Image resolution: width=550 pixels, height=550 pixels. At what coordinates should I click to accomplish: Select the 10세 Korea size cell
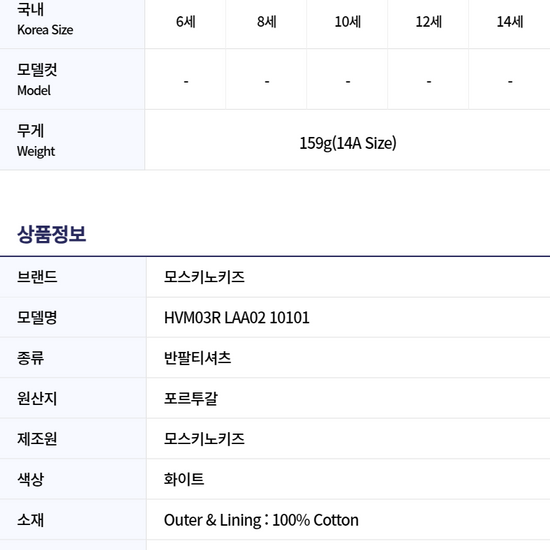point(348,22)
